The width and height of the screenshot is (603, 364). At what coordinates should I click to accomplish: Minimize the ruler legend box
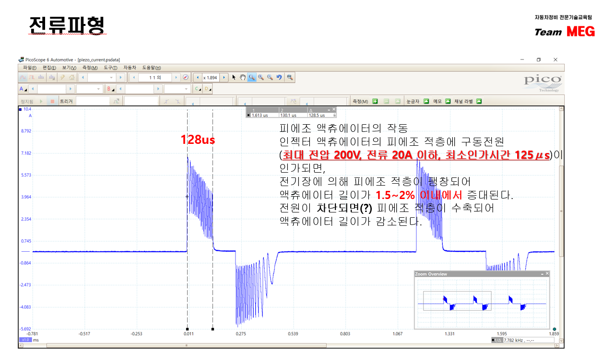329,109
